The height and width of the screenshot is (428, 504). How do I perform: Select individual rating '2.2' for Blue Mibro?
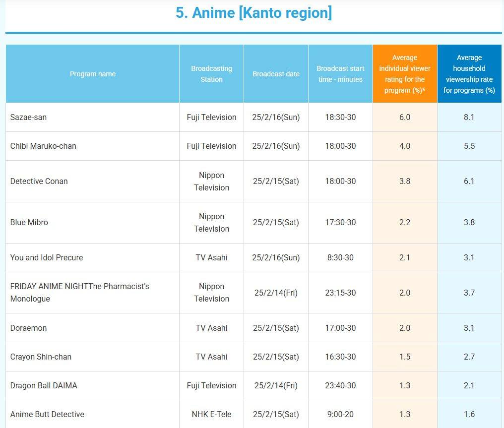(405, 222)
